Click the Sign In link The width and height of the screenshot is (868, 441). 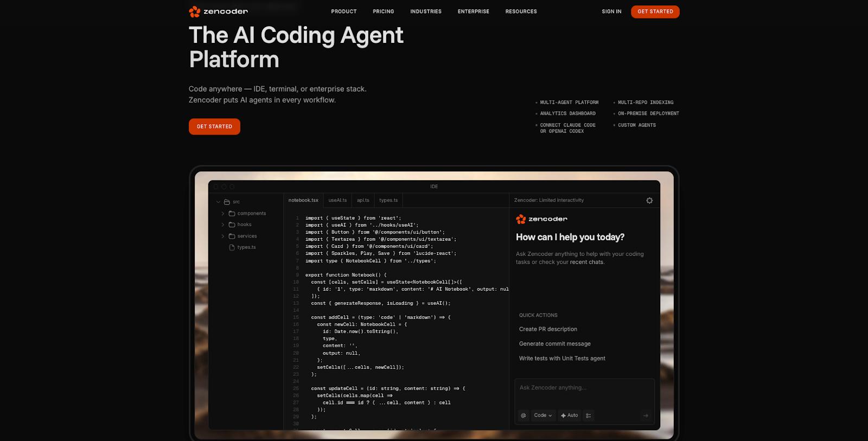[611, 11]
